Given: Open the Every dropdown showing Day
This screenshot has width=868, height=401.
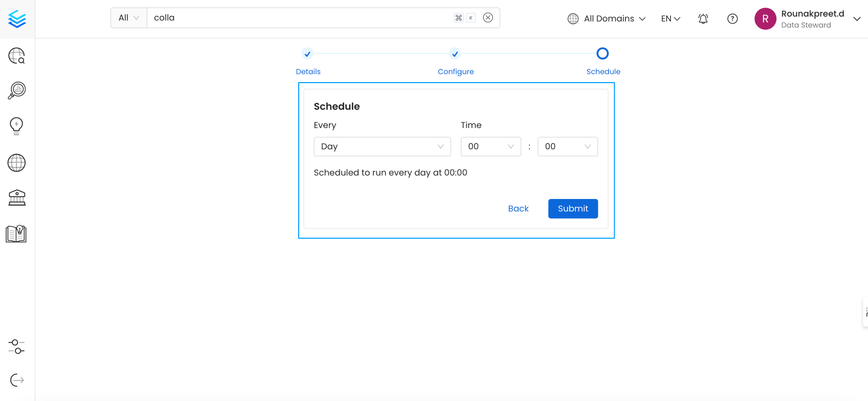Looking at the screenshot, I should click(x=382, y=146).
